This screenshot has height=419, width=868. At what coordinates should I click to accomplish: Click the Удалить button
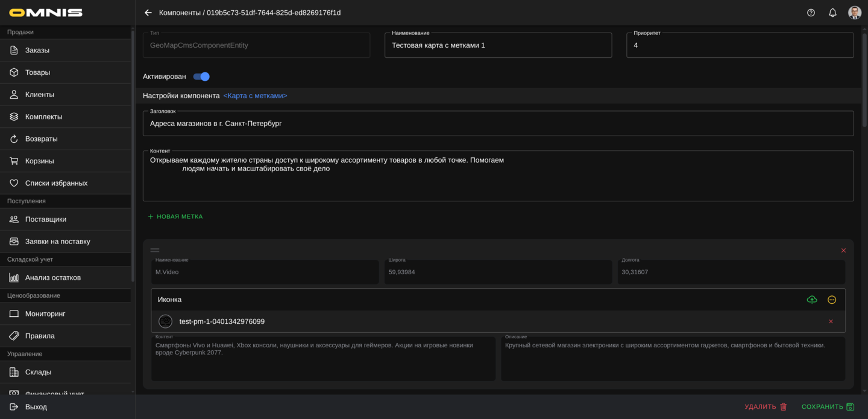pos(766,407)
